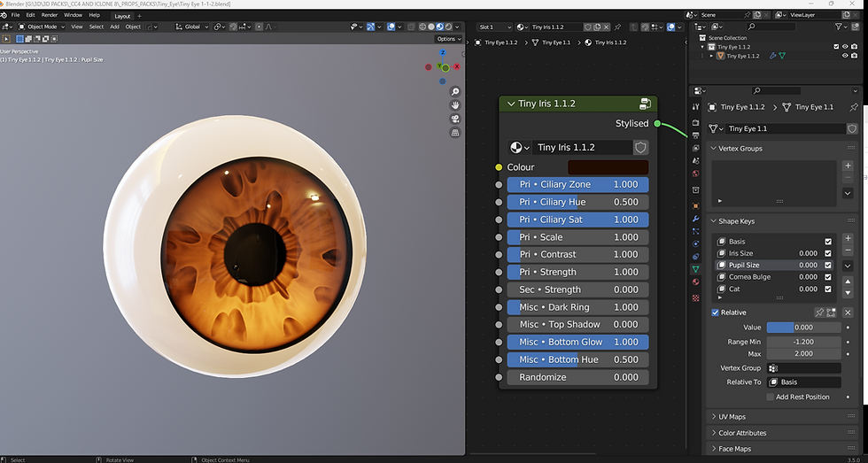Select material preview shading mode
868x463 pixels.
coord(439,27)
